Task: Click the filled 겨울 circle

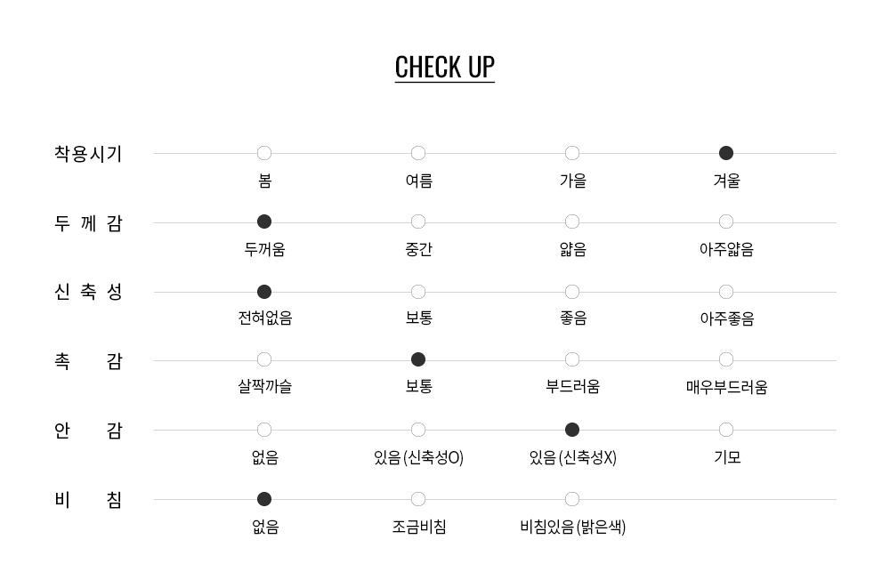Action: [x=726, y=153]
